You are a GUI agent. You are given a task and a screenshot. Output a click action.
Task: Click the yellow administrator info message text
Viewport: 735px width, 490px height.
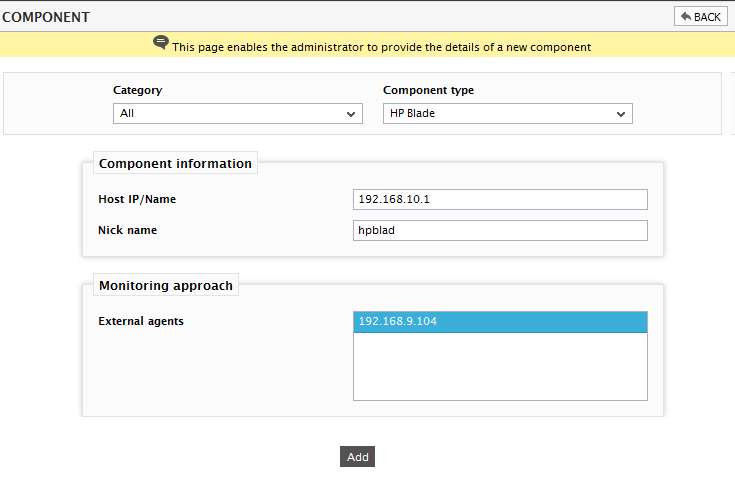pos(382,47)
